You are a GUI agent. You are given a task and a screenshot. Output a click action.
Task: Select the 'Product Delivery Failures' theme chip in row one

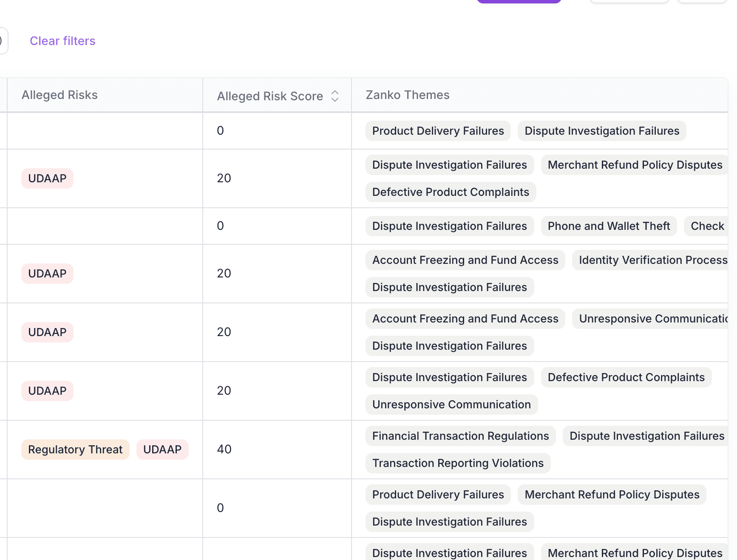pos(438,131)
